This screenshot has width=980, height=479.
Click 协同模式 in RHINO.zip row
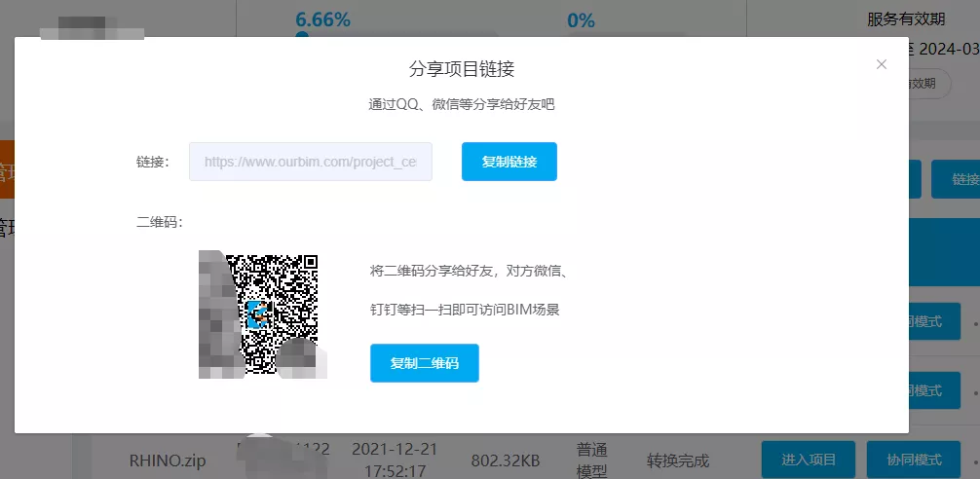pos(914,461)
